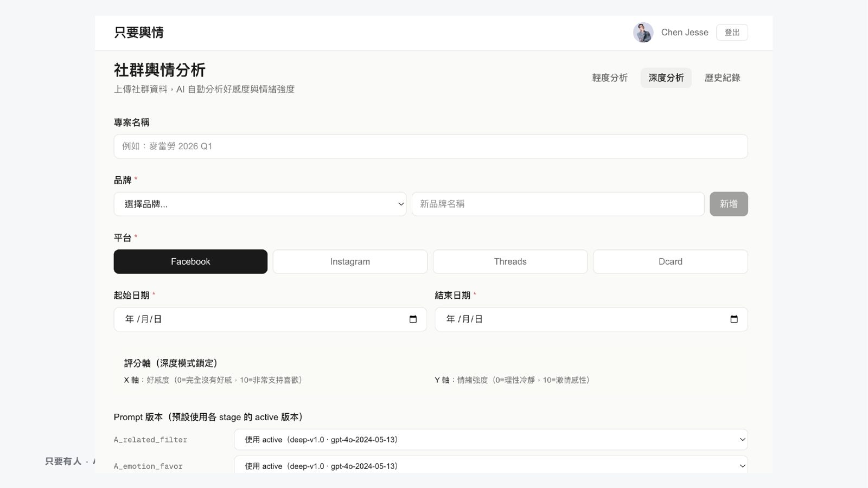Click the 只要輿情 site logo title
Image resolution: width=868 pixels, height=488 pixels.
point(139,33)
